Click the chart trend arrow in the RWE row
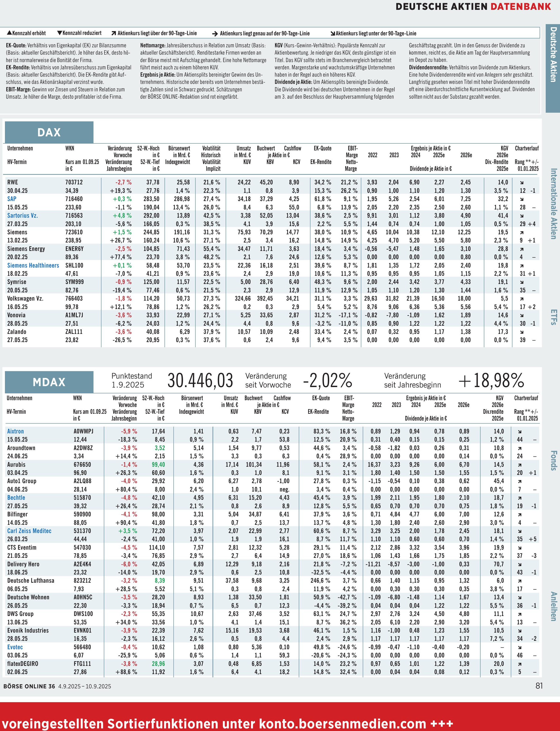 (522, 183)
